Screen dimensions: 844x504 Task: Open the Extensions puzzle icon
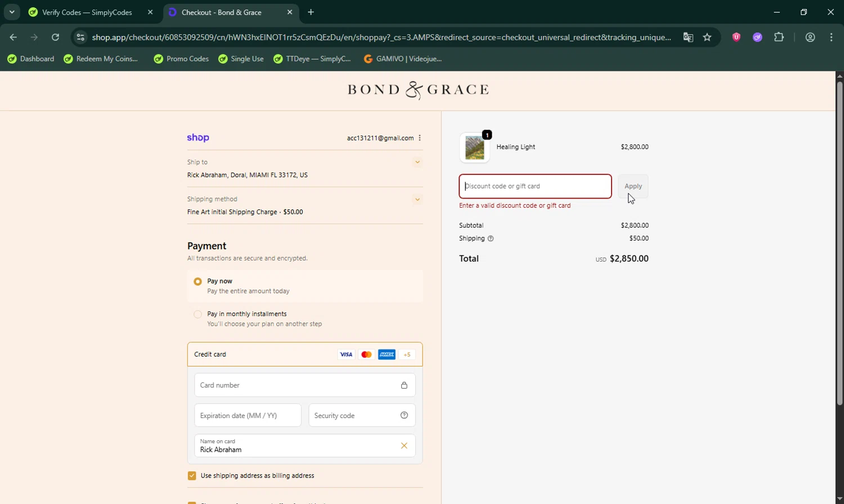click(x=779, y=37)
